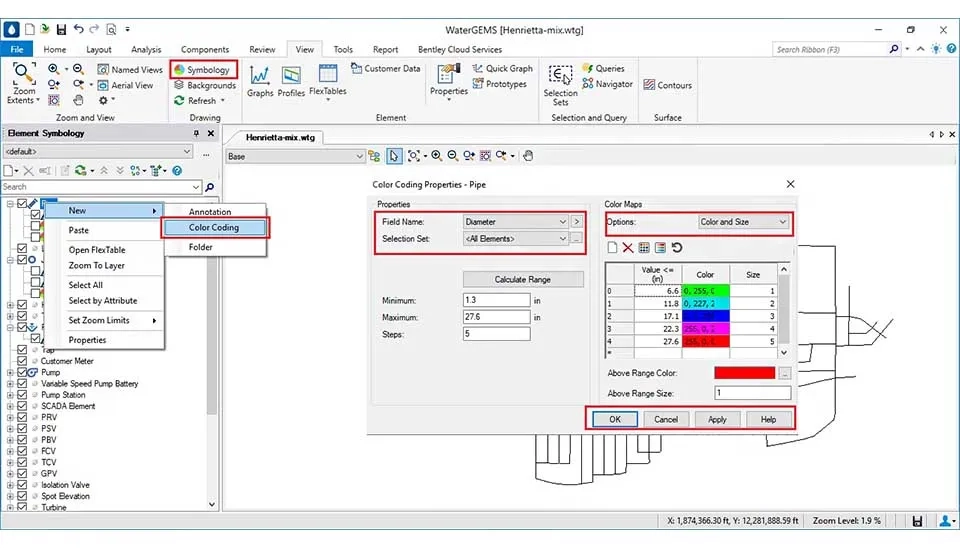Viewport: 960px width, 548px height.
Task: Toggle the Pump Station checkbox
Action: pos(22,395)
